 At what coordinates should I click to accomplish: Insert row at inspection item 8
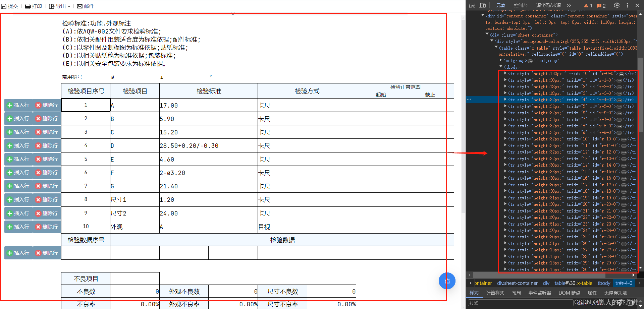tap(18, 200)
